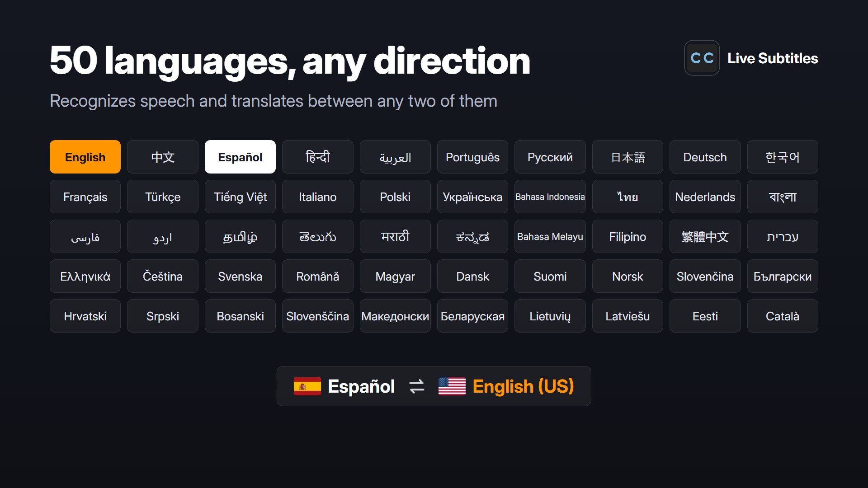The image size is (868, 488).
Task: Choose the Bahasa Indonesia chip
Action: pos(550,197)
